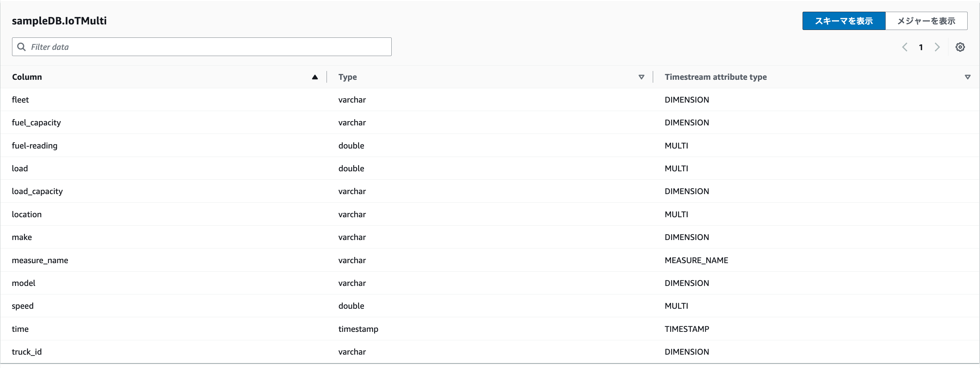
Task: Select the fuel-reading row
Action: click(35, 145)
